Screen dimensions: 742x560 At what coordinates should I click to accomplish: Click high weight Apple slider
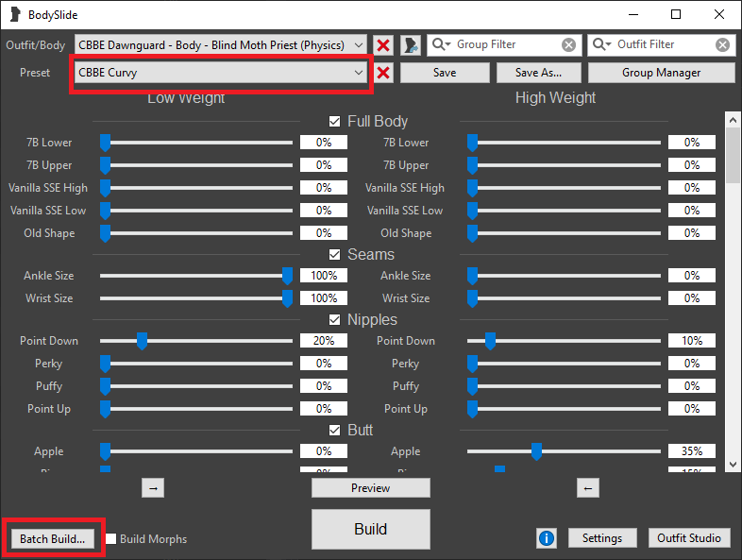point(564,451)
